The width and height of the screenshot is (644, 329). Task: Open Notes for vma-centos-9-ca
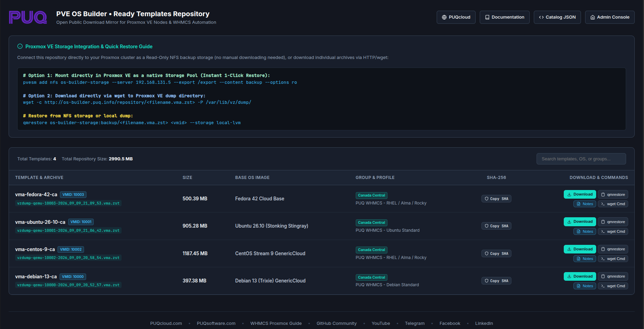[585, 259]
